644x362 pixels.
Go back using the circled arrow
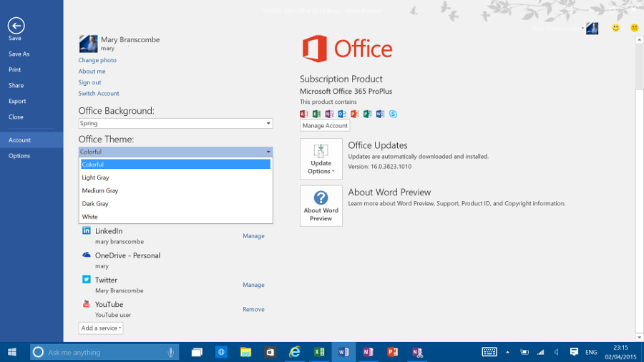[16, 26]
